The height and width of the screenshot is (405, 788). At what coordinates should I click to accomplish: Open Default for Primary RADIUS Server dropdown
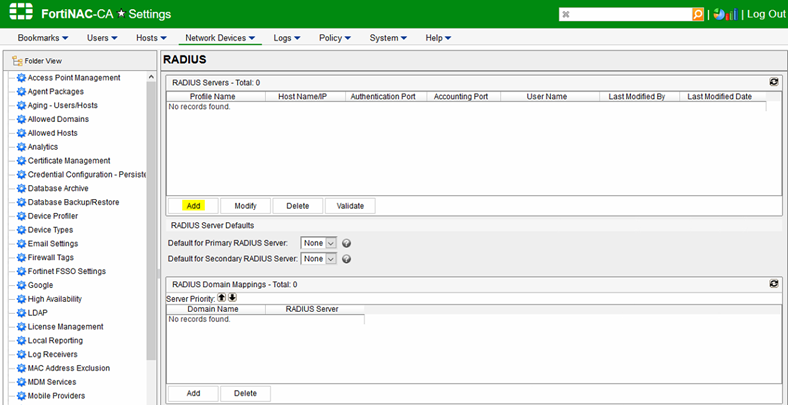[318, 243]
